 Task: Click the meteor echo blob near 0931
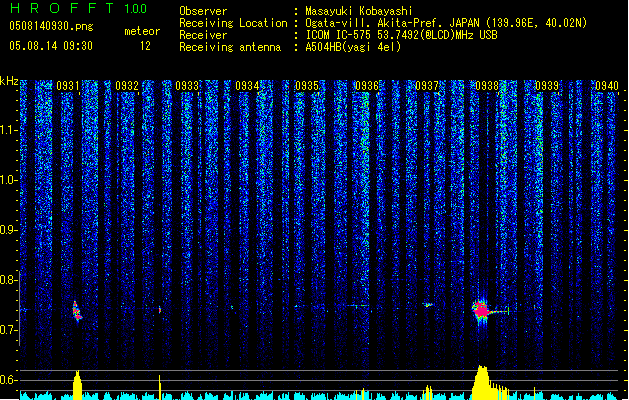point(77,311)
